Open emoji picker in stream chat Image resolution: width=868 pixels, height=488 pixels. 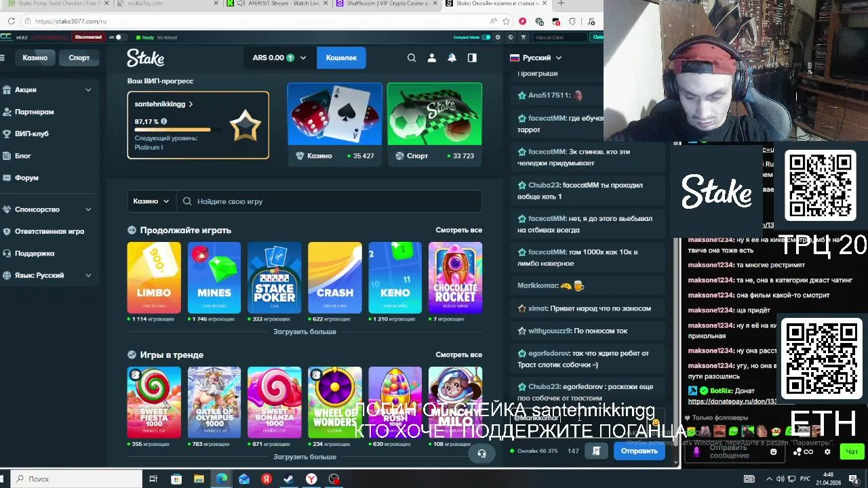pos(773,452)
